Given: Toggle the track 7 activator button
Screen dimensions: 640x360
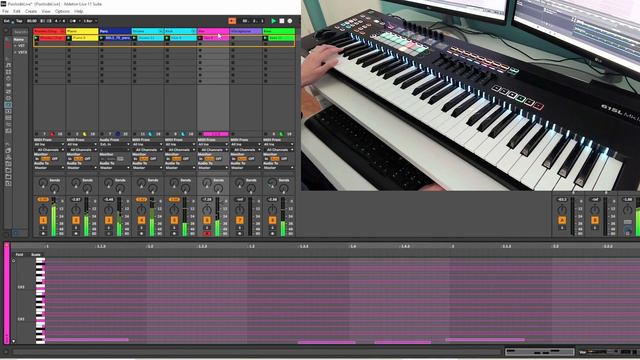Looking at the screenshot, I should 240,220.
